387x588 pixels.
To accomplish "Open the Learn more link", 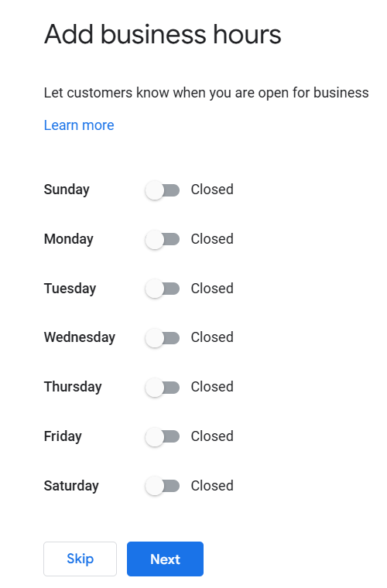I will (x=79, y=125).
